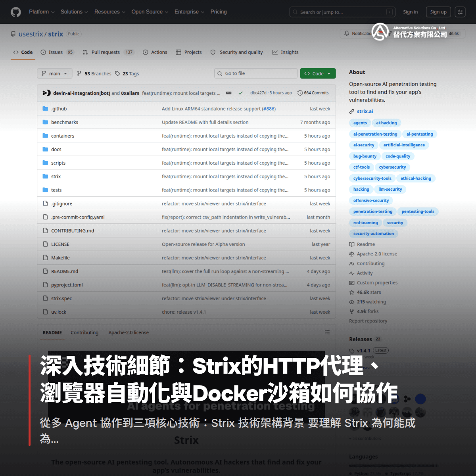Open the Insights tab
This screenshot has width=476, height=476.
pos(285,52)
